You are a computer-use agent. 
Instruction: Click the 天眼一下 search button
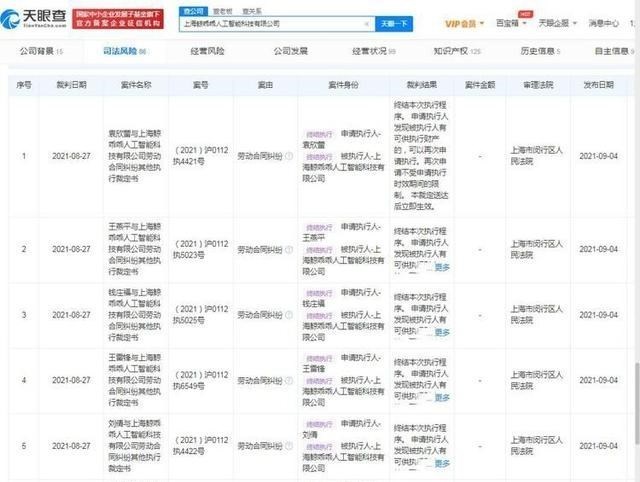[394, 24]
